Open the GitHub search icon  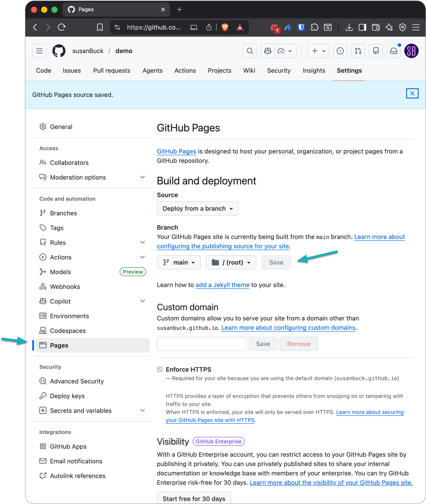250,51
